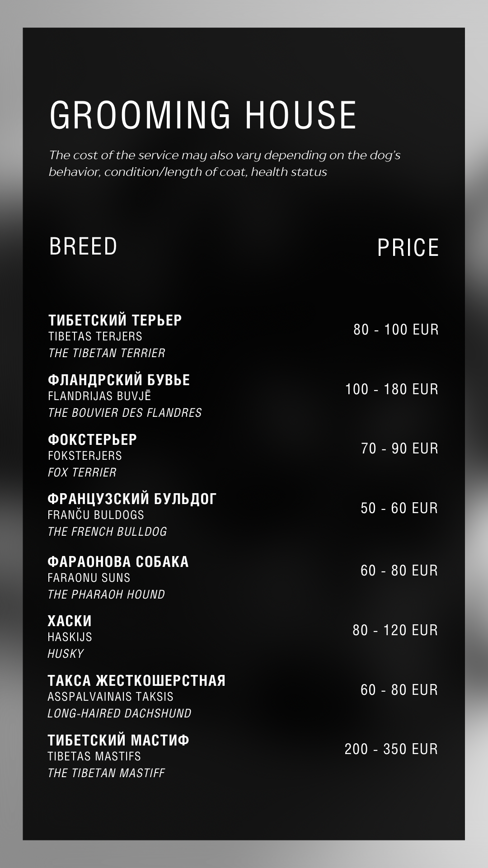
Task: Select the service cost disclaimer text
Action: (x=225, y=163)
